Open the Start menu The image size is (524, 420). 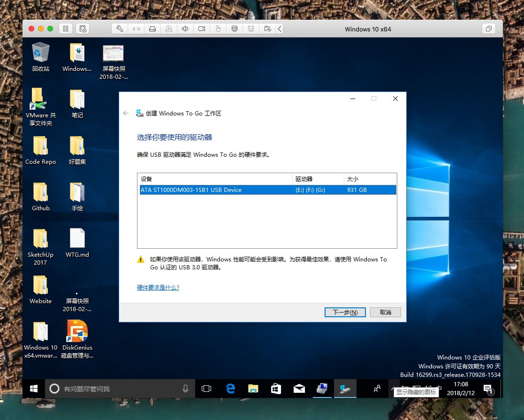pos(33,389)
